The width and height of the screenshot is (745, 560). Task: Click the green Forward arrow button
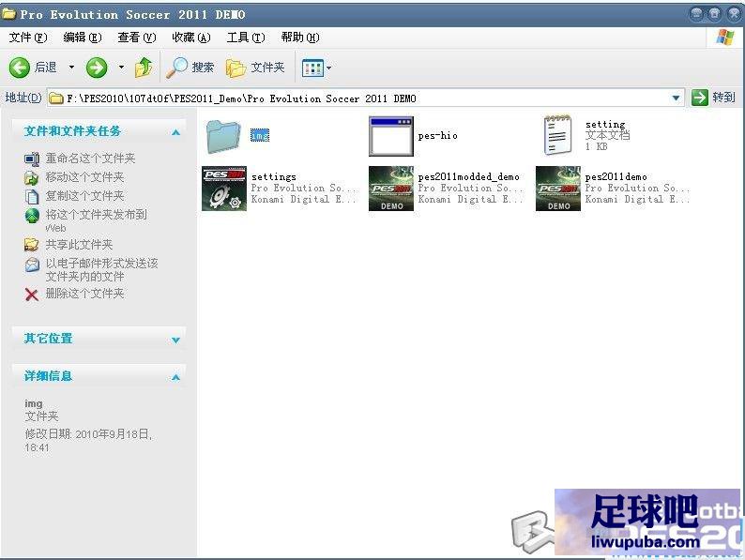click(x=97, y=68)
